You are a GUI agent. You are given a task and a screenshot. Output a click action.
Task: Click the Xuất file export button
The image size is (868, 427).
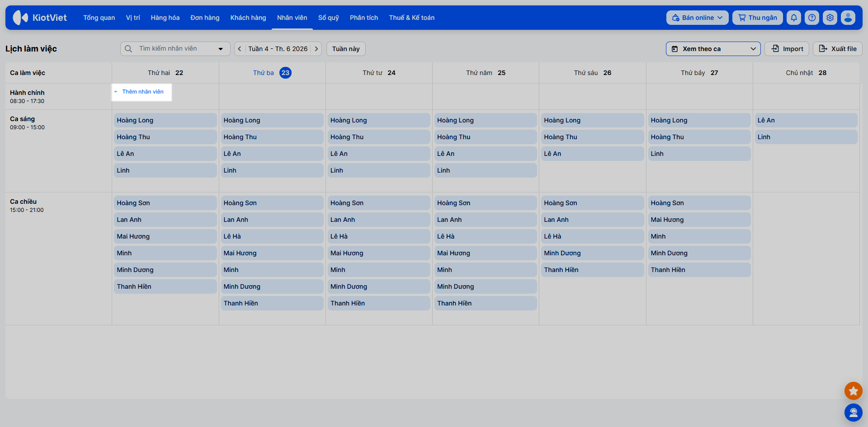click(837, 49)
